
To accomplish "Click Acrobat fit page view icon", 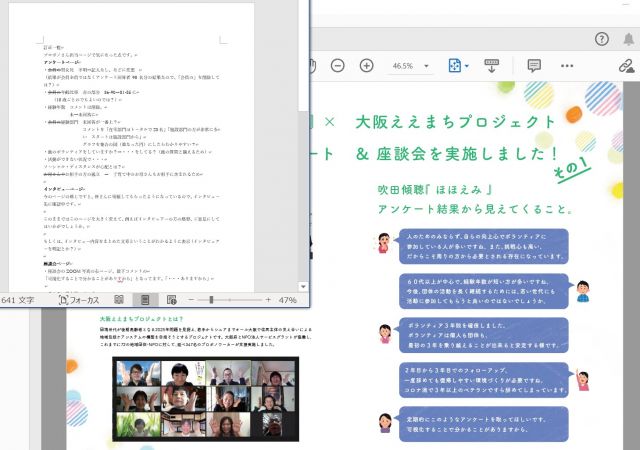I will point(454,65).
